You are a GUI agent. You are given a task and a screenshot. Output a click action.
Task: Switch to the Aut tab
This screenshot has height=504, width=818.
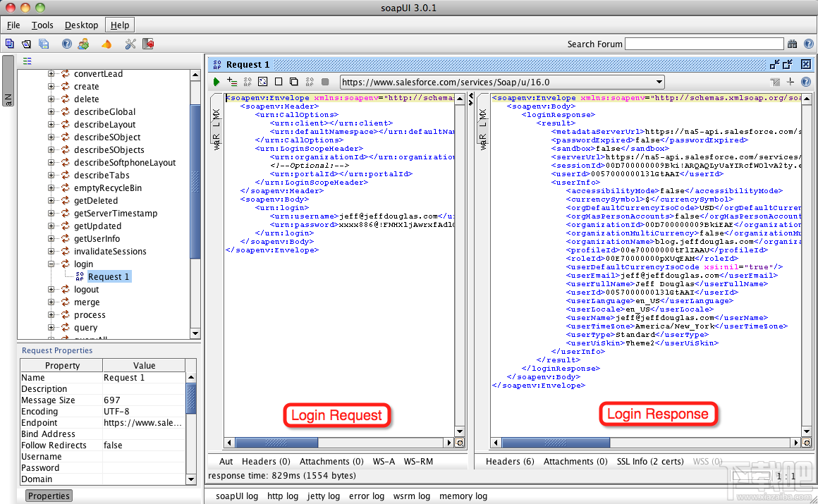(x=226, y=461)
